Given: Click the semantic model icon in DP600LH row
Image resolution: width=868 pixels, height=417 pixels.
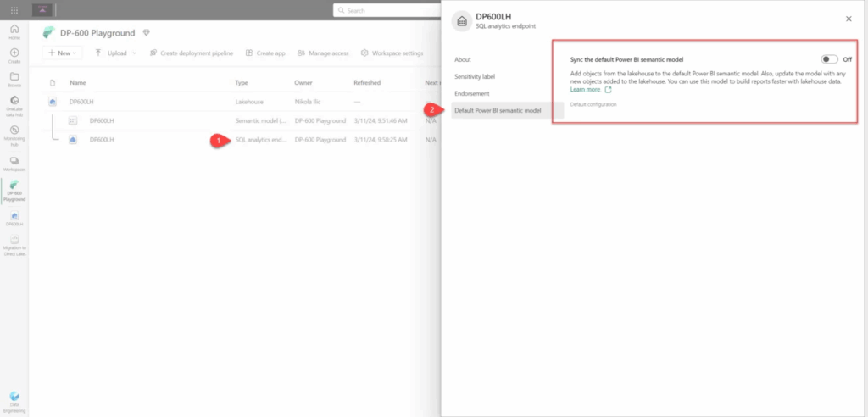Looking at the screenshot, I should click(73, 120).
